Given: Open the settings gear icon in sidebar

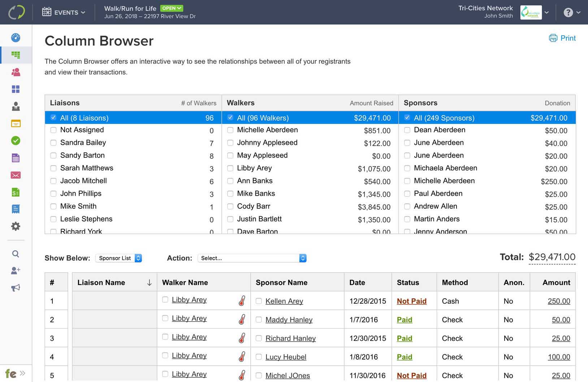Looking at the screenshot, I should (x=16, y=226).
